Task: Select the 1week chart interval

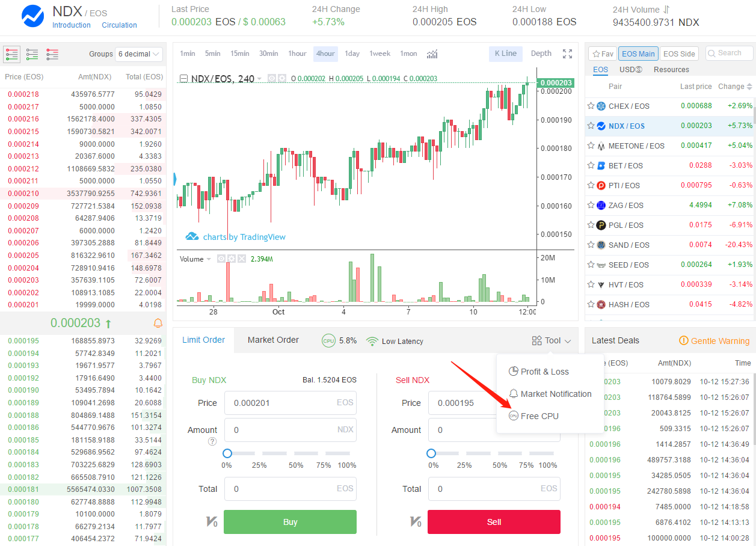Action: pos(380,54)
